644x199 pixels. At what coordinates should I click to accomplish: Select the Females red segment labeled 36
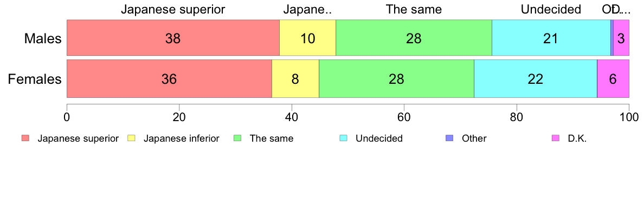169,78
